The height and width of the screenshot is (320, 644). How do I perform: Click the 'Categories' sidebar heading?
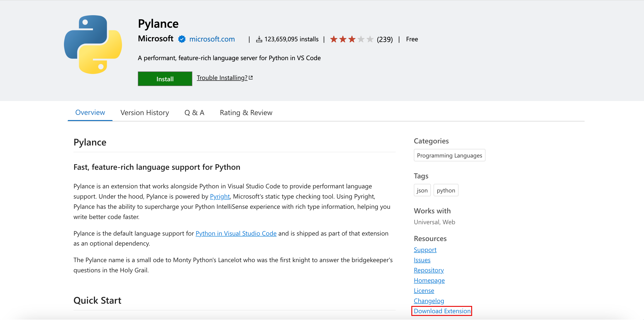point(431,141)
